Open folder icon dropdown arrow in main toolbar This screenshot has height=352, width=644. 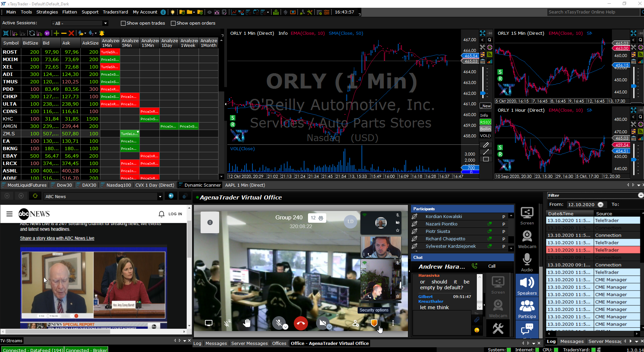point(194,12)
